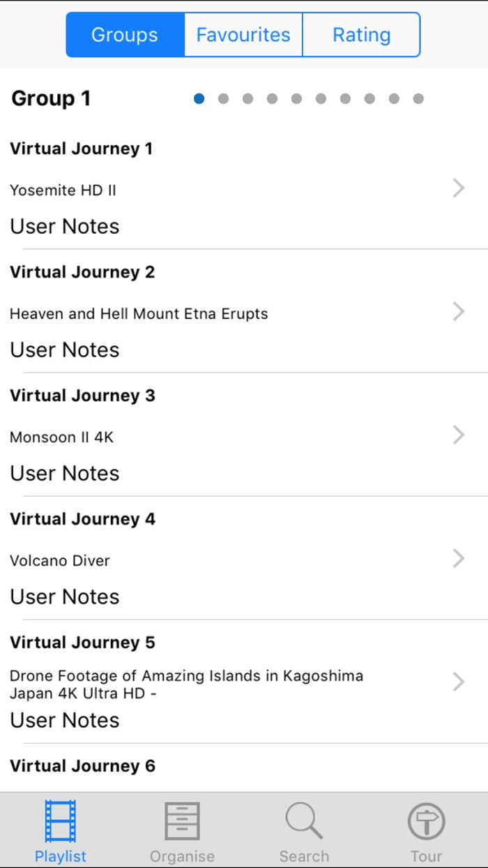Tap the chevron beside Monsoon II 4K

click(458, 435)
